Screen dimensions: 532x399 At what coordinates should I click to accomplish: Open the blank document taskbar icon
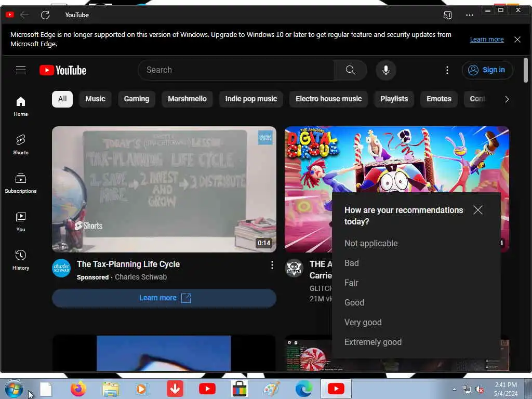(46, 389)
